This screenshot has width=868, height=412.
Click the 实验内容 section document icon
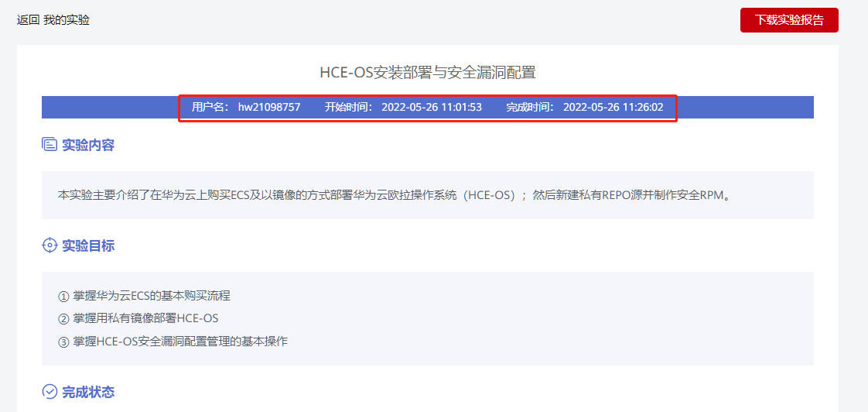click(x=50, y=146)
